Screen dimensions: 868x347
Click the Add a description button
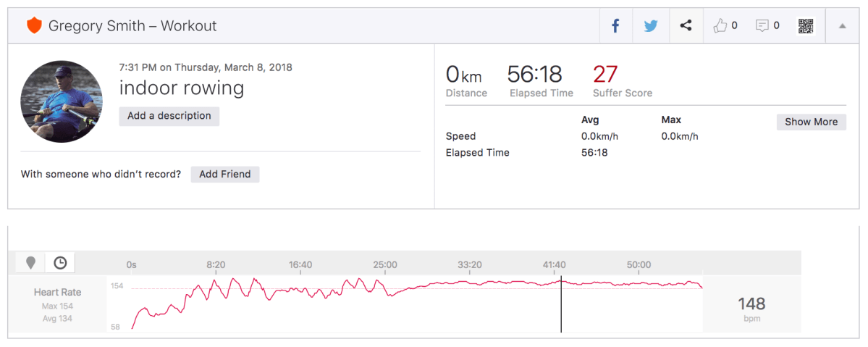169,116
